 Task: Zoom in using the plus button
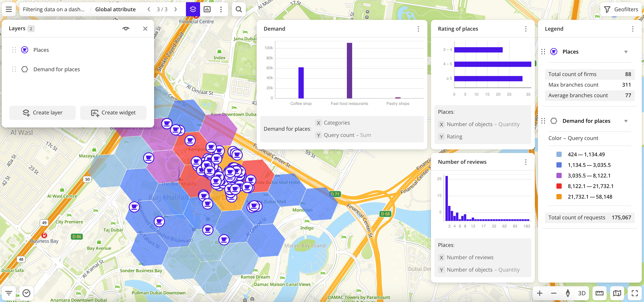[540, 293]
